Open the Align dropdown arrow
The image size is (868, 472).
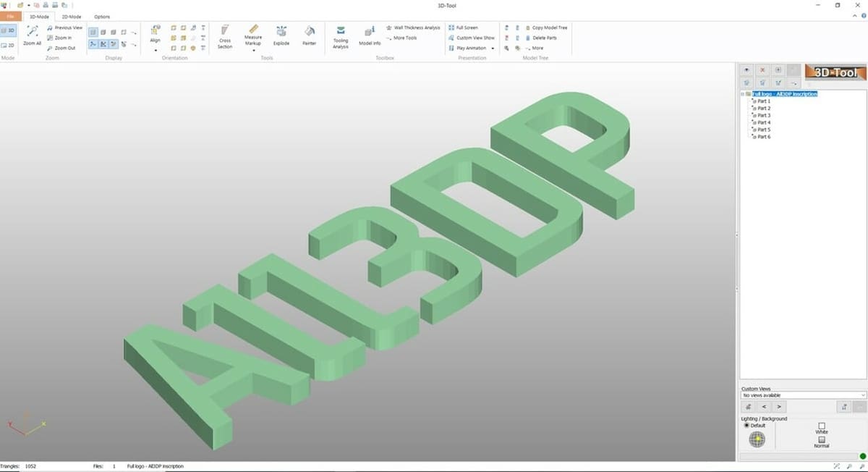156,50
